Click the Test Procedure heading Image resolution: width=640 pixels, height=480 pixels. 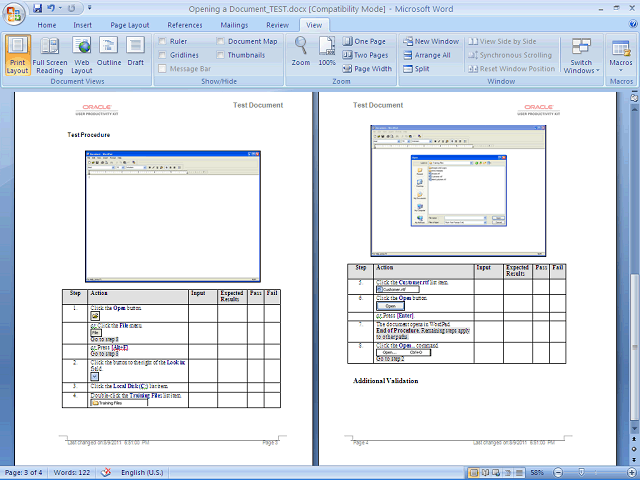pos(89,135)
